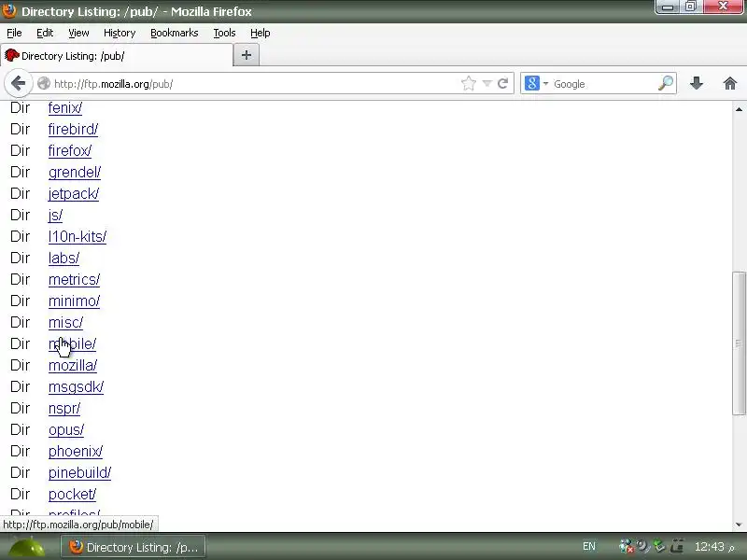Open the firebird/ directory link
Viewport: 747px width, 560px height.
coord(73,130)
